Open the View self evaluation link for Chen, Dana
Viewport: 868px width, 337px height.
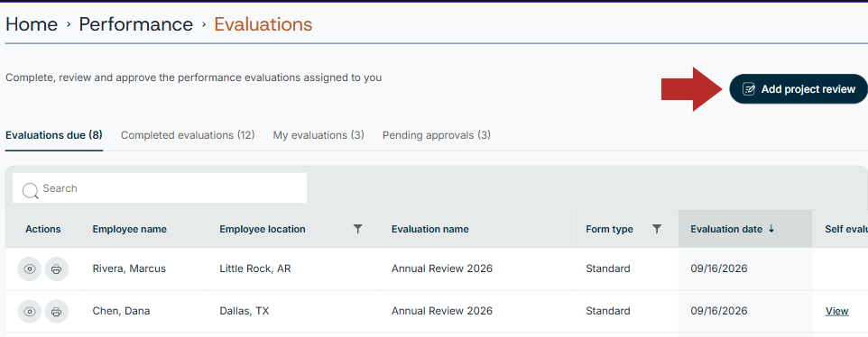click(836, 311)
